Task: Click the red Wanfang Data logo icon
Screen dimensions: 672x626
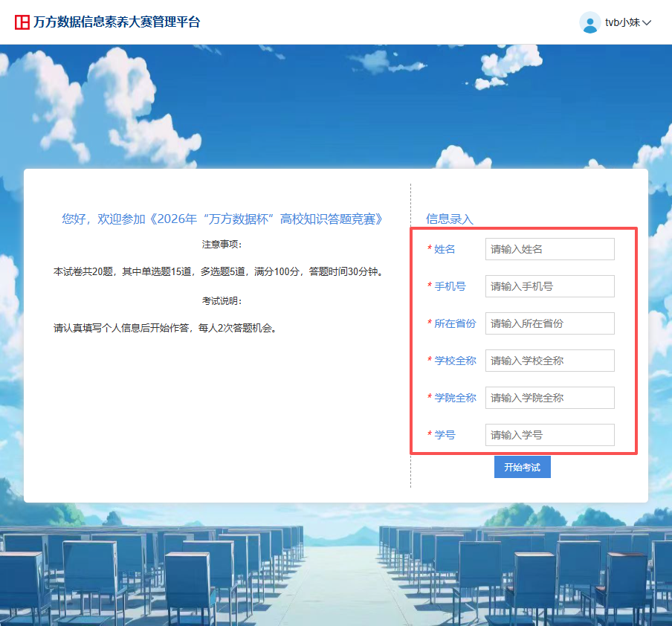Action: pyautogui.click(x=22, y=22)
